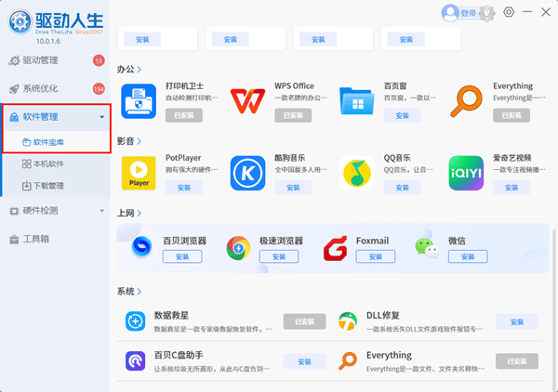
Task: Install 微信 with its 安装 button
Action: 468,256
